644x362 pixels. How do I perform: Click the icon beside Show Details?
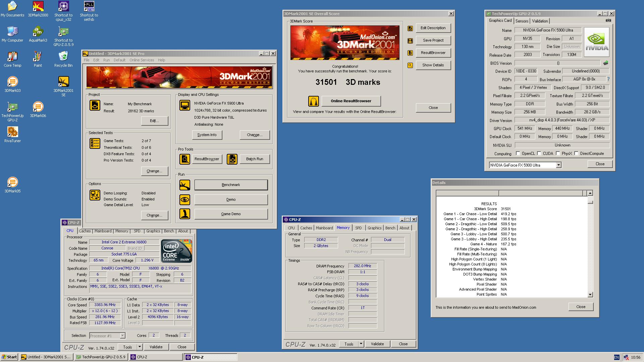[x=410, y=65]
